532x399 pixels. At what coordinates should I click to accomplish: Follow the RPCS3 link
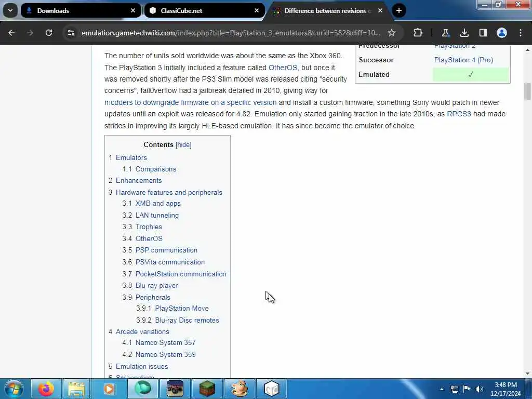[459, 114]
